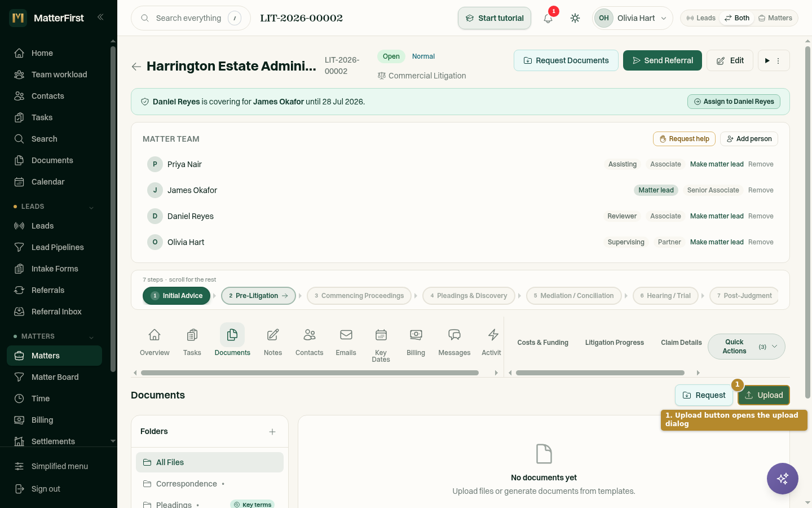Open Team workload in the sidebar
The width and height of the screenshot is (812, 508).
[x=54, y=75]
